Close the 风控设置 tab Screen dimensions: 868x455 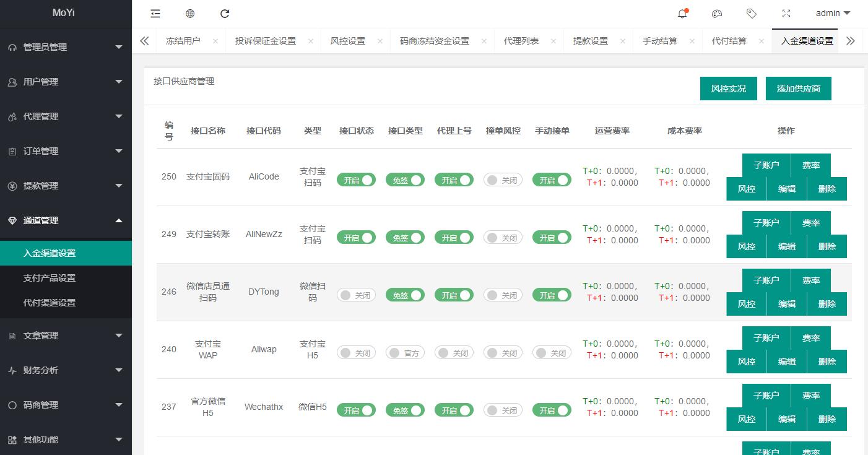tap(380, 41)
